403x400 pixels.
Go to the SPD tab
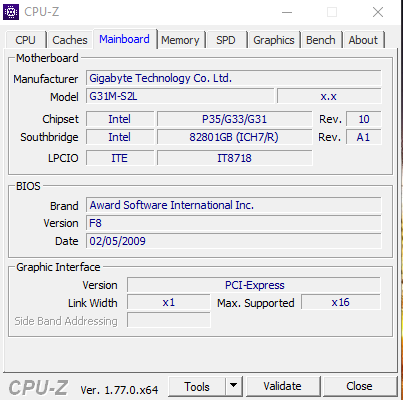pyautogui.click(x=226, y=40)
